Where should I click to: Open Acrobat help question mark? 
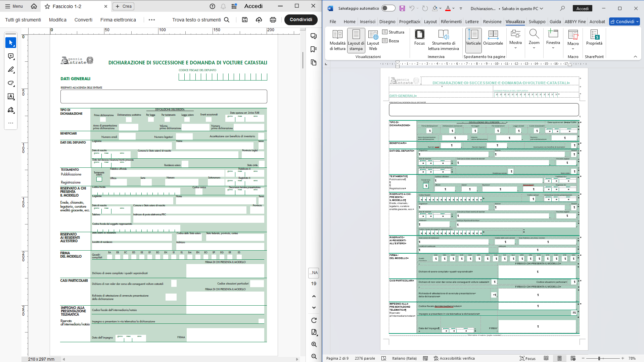212,6
